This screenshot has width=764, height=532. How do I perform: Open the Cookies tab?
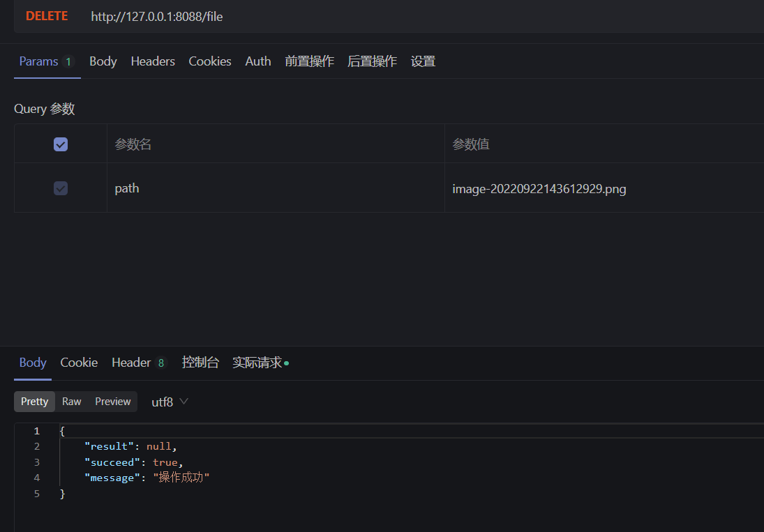210,61
